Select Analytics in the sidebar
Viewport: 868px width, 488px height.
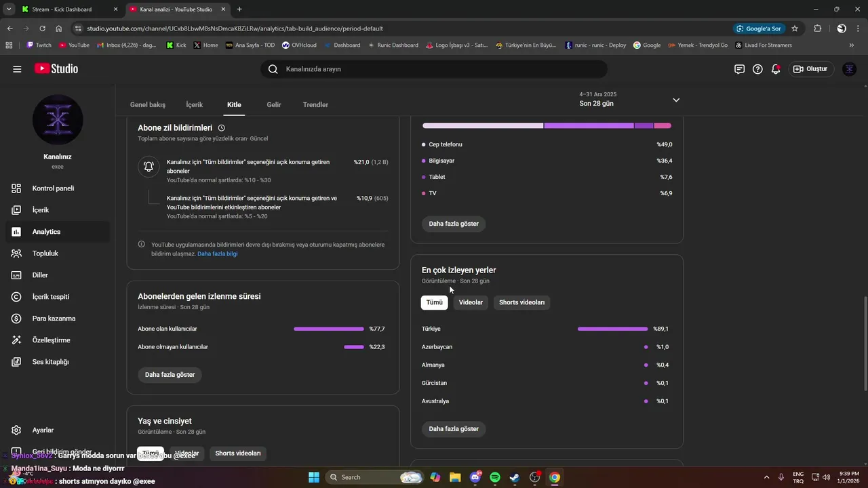(x=58, y=232)
